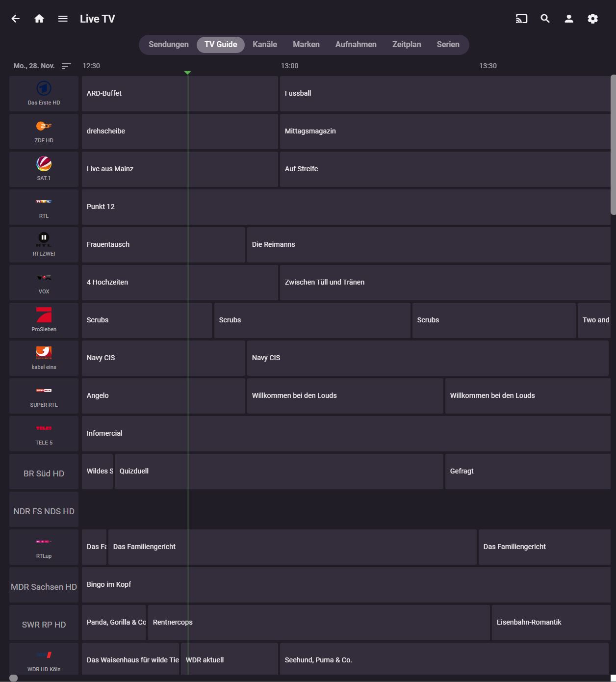
Task: Switch to the TV Guide tab
Action: tap(221, 45)
